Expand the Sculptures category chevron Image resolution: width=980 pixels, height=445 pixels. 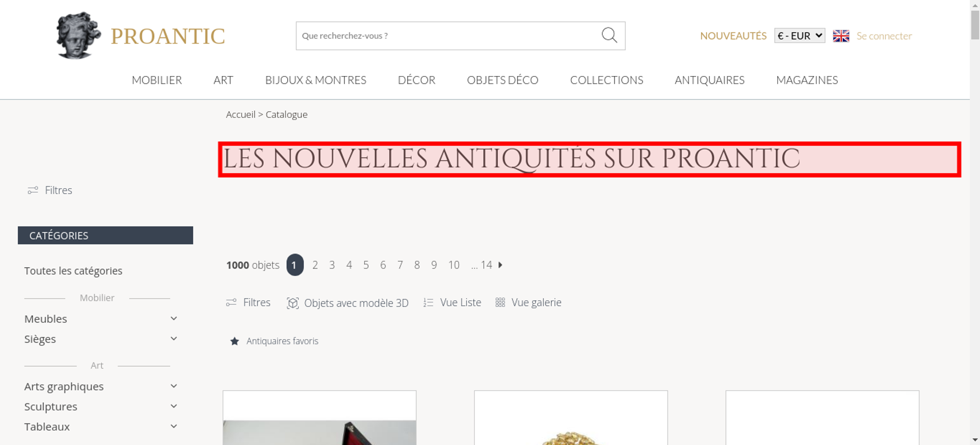173,406
